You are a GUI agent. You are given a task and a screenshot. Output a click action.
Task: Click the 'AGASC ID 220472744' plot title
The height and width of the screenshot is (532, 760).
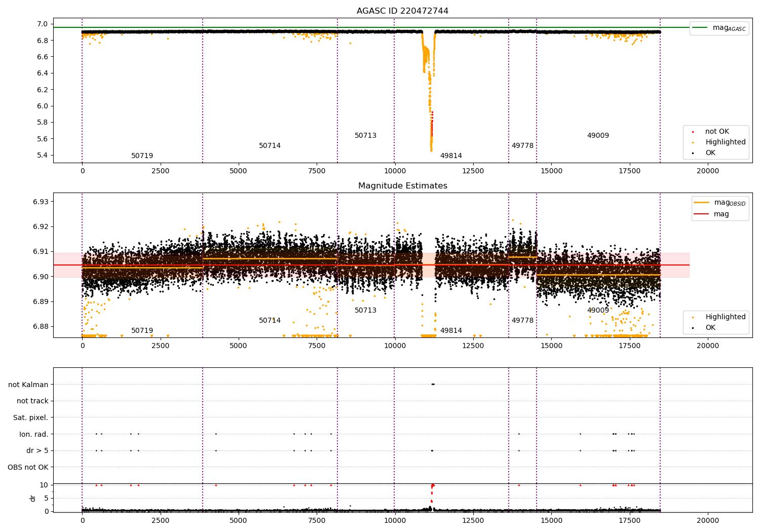(x=402, y=11)
